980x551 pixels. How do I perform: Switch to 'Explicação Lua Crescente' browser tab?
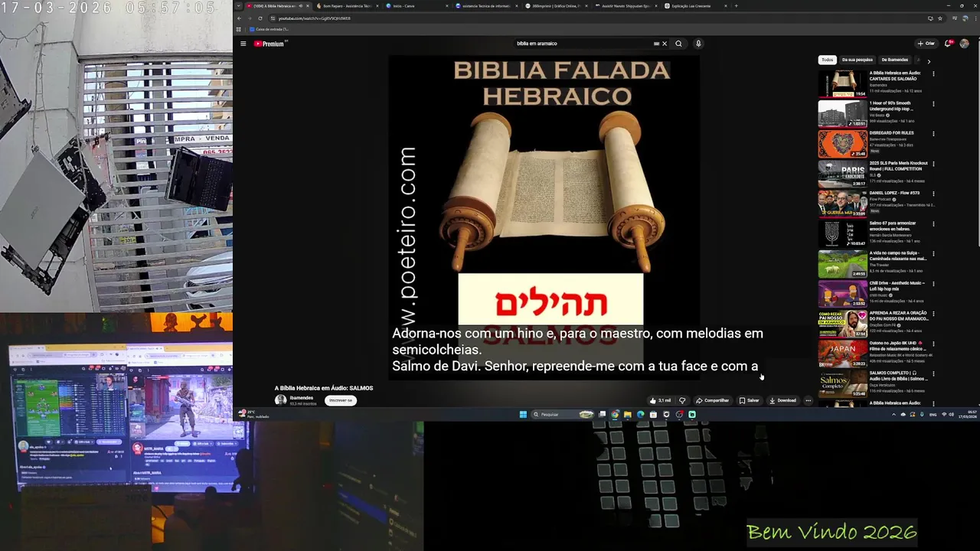tap(697, 5)
